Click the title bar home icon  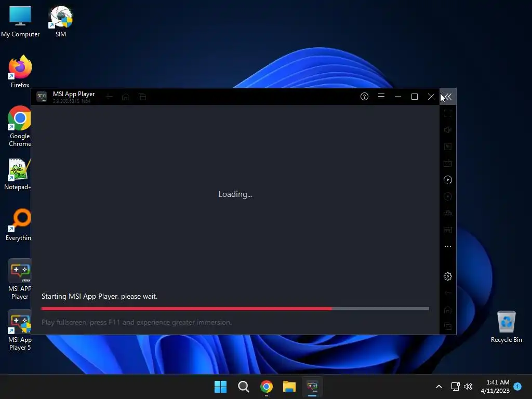point(126,97)
